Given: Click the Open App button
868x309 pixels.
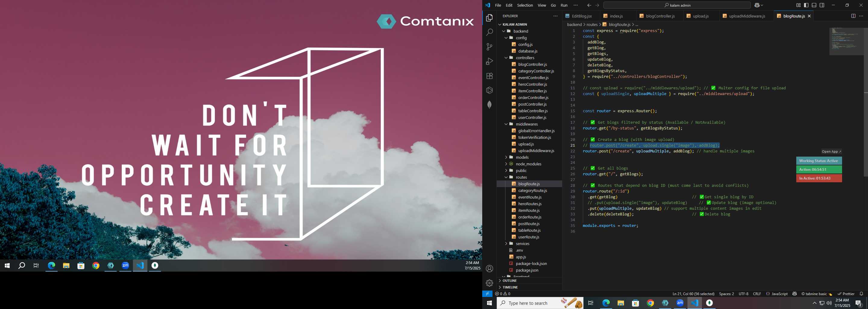Looking at the screenshot, I should [831, 151].
